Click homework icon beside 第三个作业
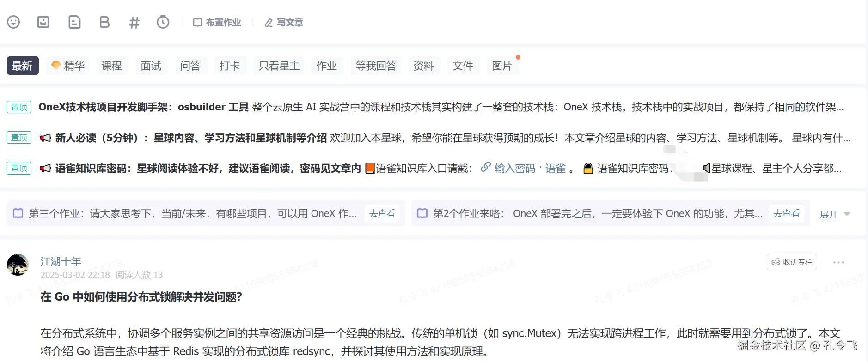The width and height of the screenshot is (868, 362). click(18, 213)
